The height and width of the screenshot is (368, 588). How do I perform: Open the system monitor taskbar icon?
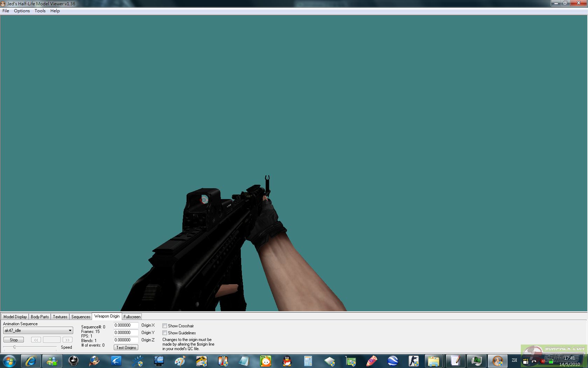(x=476, y=361)
